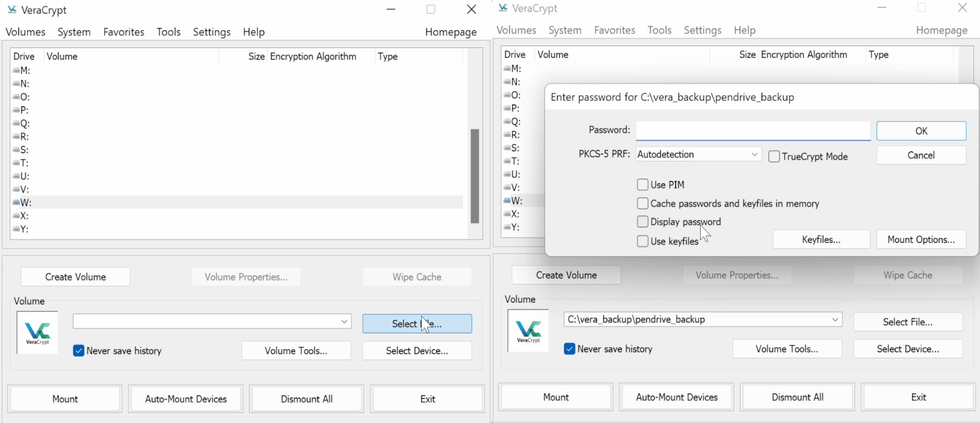
Task: Click Size column header in left window
Action: 244,57
